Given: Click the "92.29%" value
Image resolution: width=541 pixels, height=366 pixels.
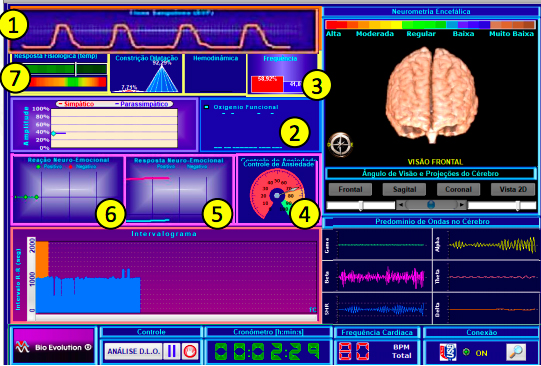Looking at the screenshot, I should [x=162, y=63].
